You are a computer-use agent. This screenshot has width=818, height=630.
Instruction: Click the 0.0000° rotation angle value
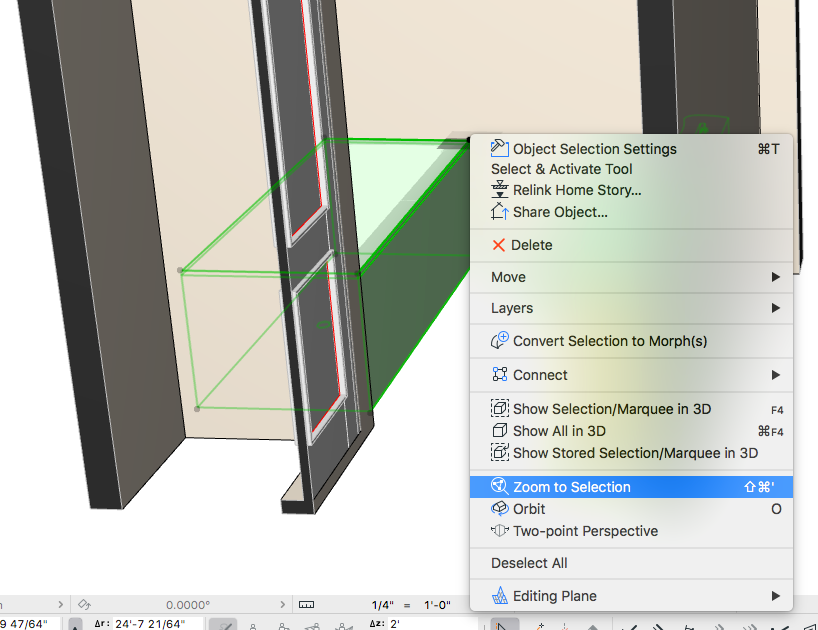(188, 605)
